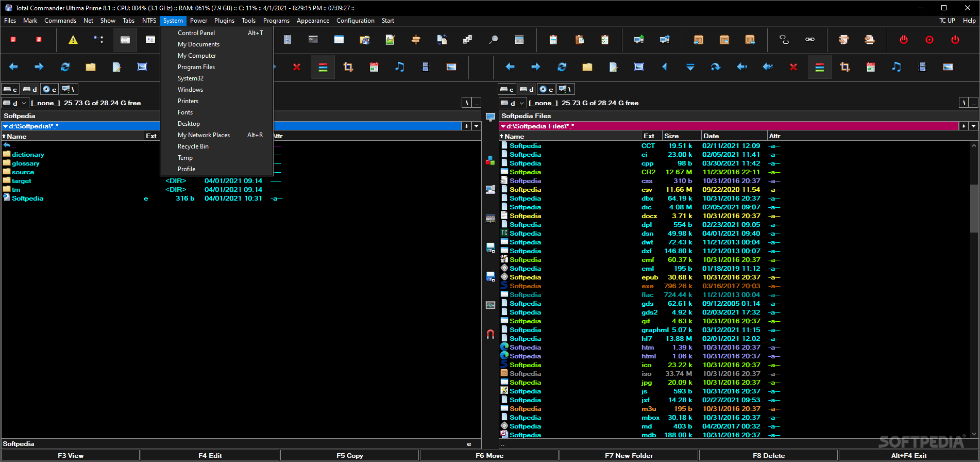Click F3 View button
The height and width of the screenshot is (462, 980).
pyautogui.click(x=71, y=455)
